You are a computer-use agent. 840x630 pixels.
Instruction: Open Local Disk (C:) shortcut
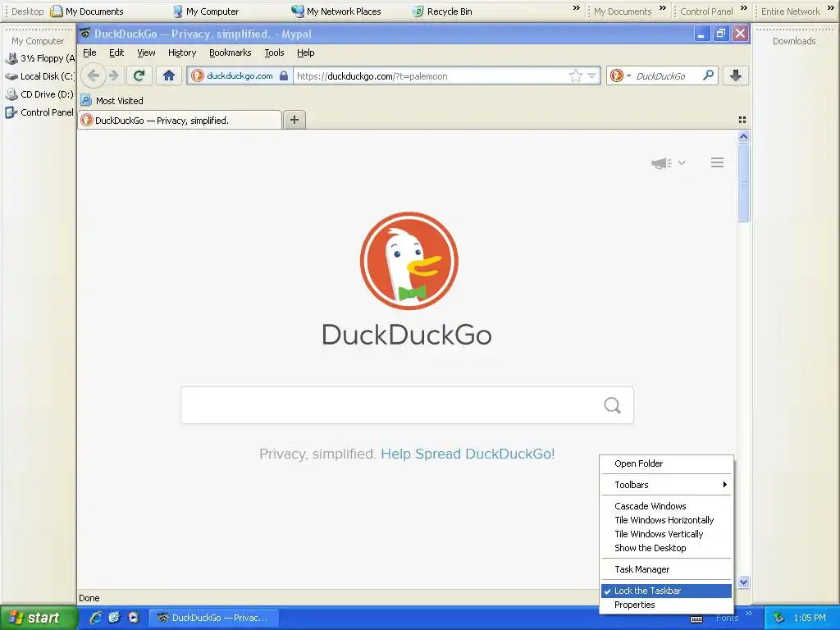(39, 76)
